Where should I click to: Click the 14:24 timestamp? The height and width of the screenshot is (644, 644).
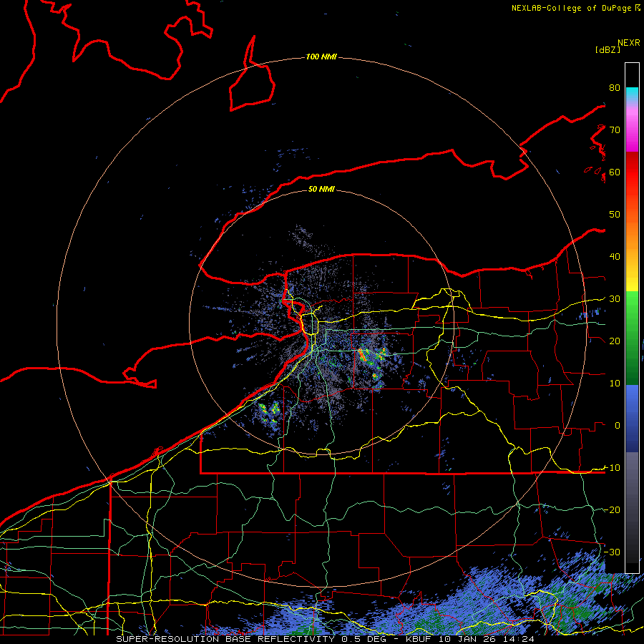coord(518,639)
